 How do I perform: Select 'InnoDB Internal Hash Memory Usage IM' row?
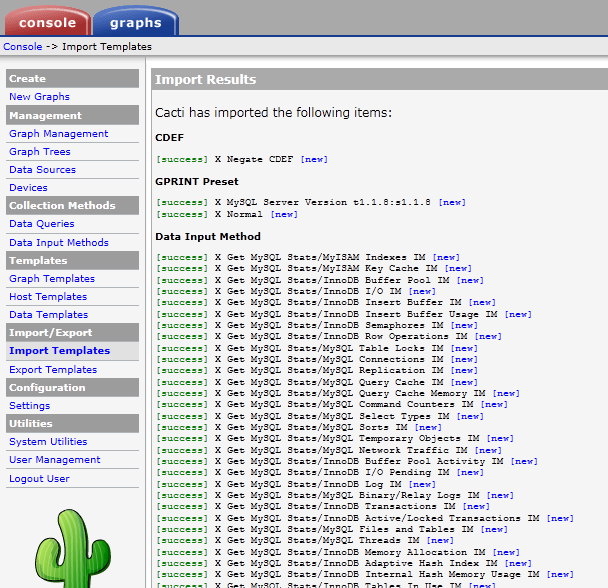[x=365, y=574]
